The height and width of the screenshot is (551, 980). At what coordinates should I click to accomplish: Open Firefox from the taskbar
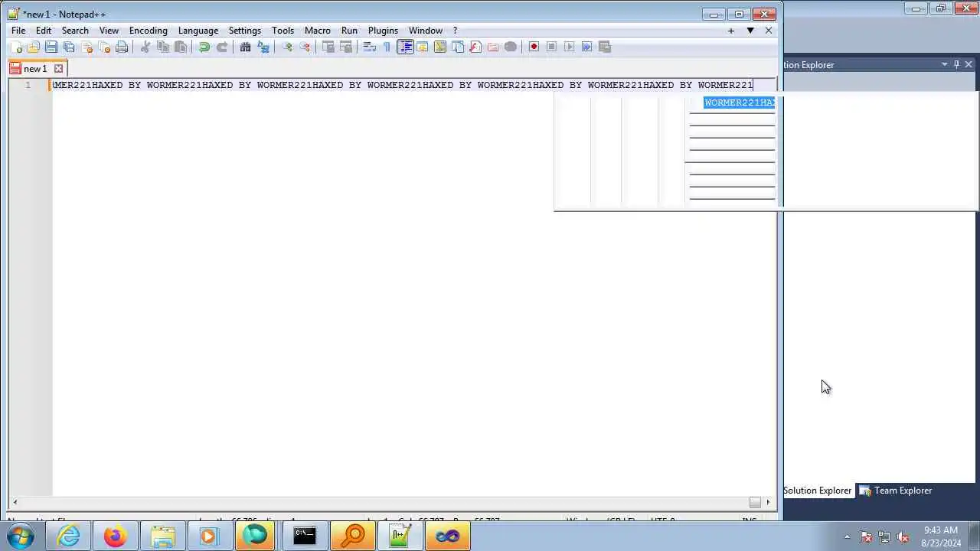tap(115, 536)
